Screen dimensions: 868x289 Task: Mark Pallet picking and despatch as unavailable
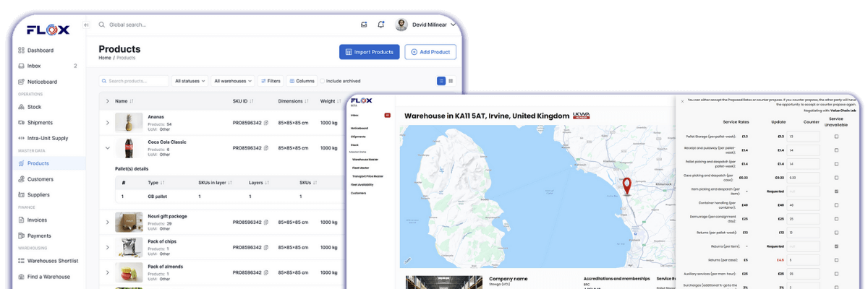(x=836, y=163)
